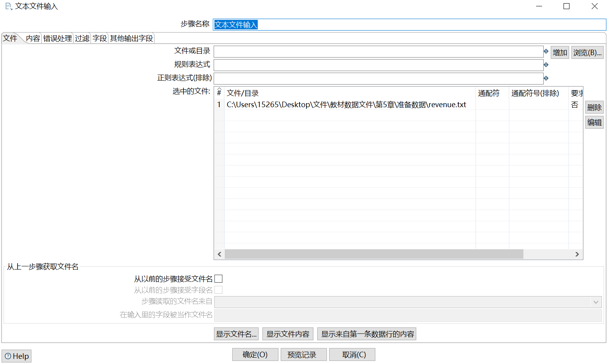Click variable icon beside 正则表达式(排除) field
Screen dimensions: 608x364
(546, 78)
